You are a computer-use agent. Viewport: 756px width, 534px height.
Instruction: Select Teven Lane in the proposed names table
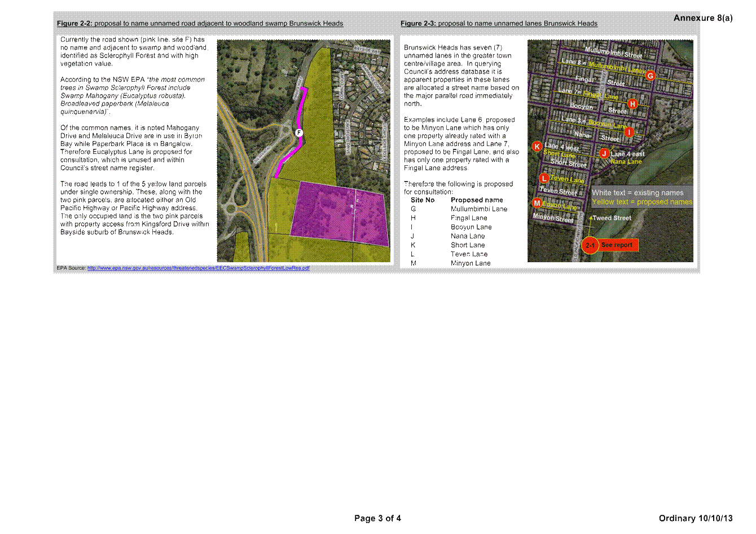click(x=469, y=254)
